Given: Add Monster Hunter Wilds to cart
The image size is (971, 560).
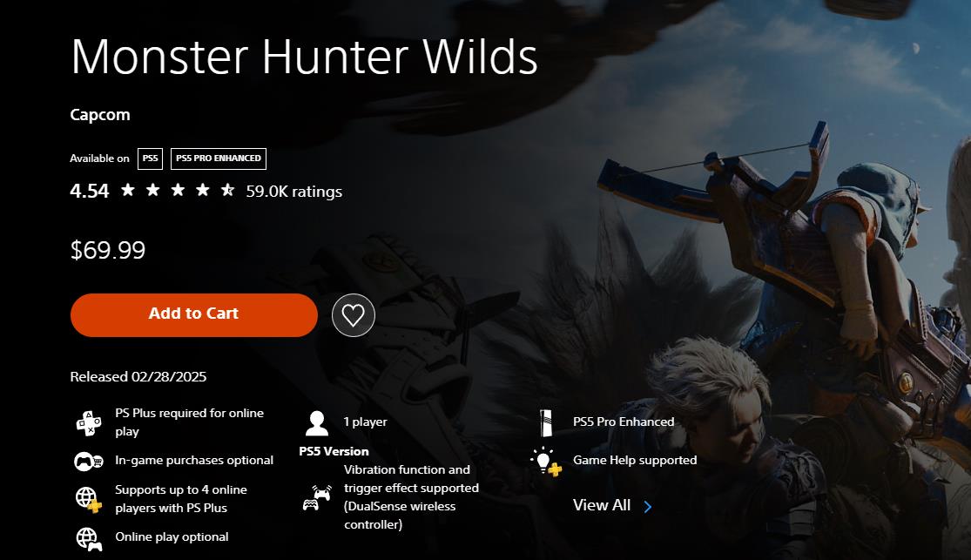Looking at the screenshot, I should pyautogui.click(x=194, y=314).
